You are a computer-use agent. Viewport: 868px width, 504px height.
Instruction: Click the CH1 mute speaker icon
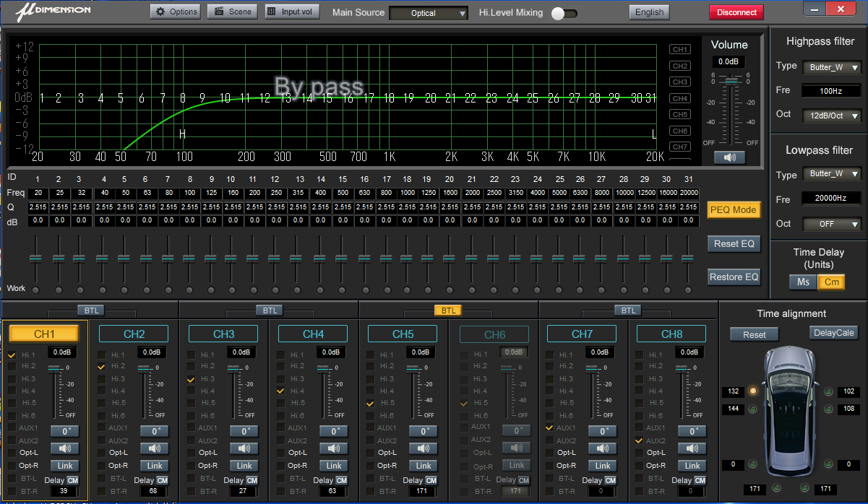tap(65, 448)
